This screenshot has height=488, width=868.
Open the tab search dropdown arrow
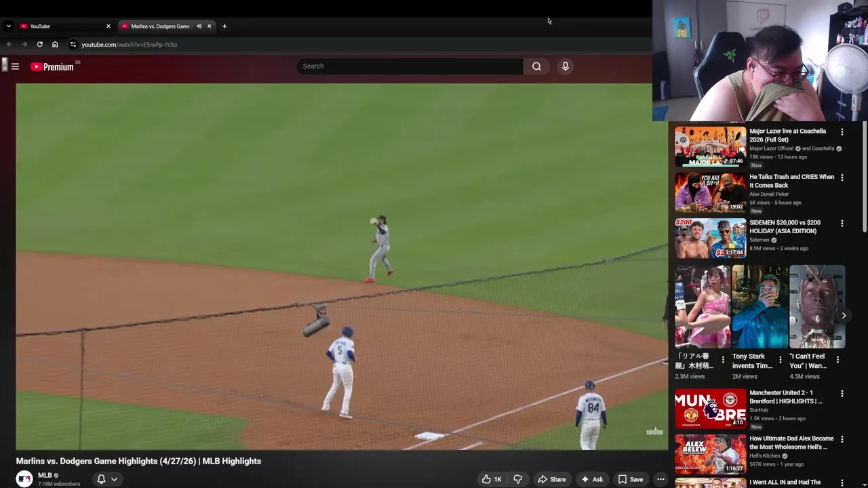click(x=8, y=26)
